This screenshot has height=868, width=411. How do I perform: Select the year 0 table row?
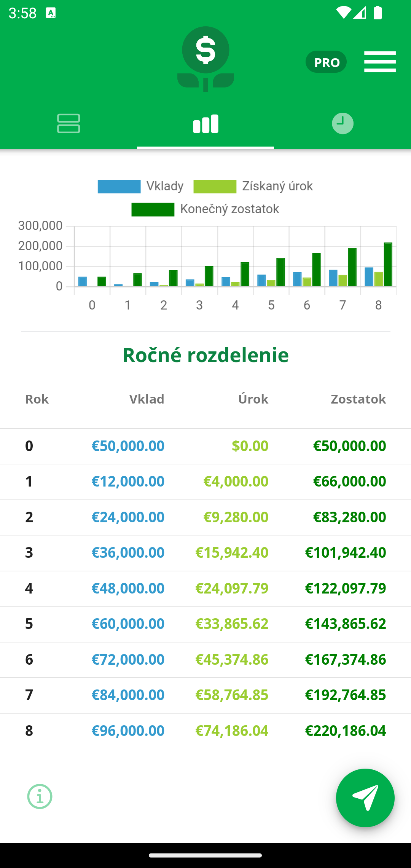click(x=205, y=446)
